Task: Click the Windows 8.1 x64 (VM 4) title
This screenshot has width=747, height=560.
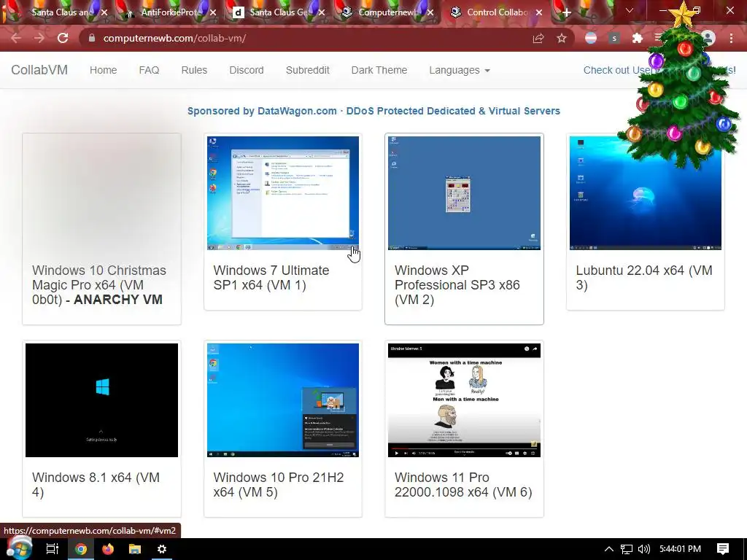Action: point(96,485)
